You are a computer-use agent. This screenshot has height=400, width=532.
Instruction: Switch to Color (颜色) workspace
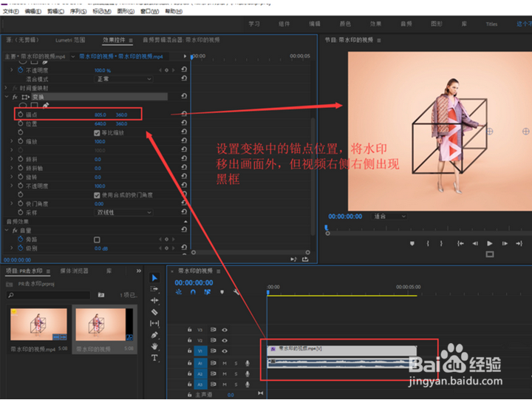[345, 24]
